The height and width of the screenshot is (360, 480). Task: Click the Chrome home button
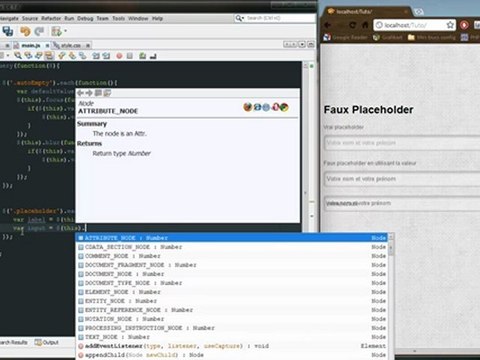[365, 25]
